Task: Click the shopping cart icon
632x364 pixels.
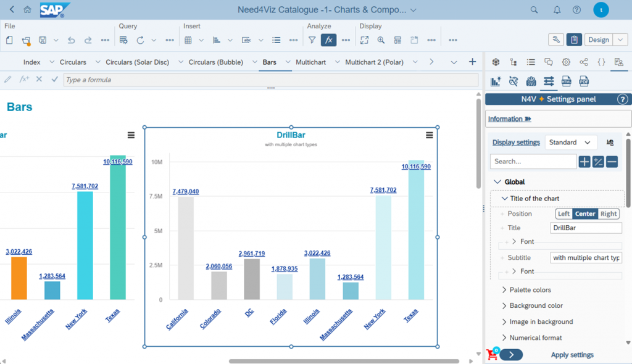Action: 492,355
